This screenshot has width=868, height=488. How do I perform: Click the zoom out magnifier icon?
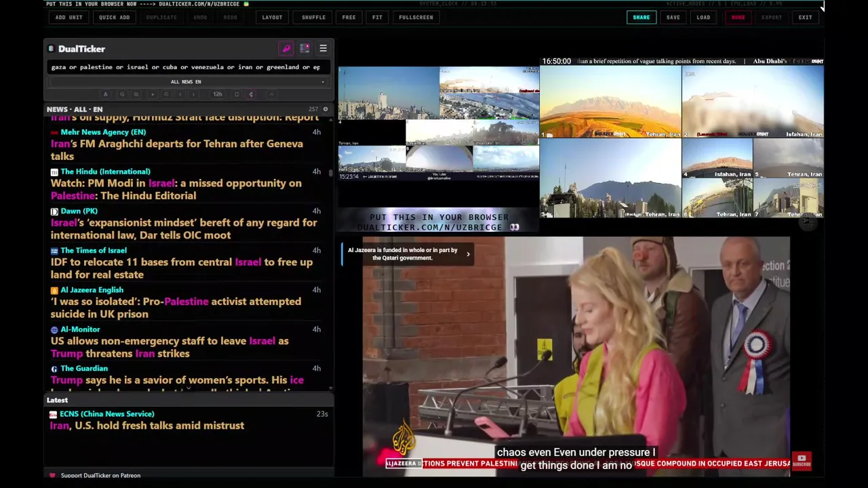click(122, 94)
